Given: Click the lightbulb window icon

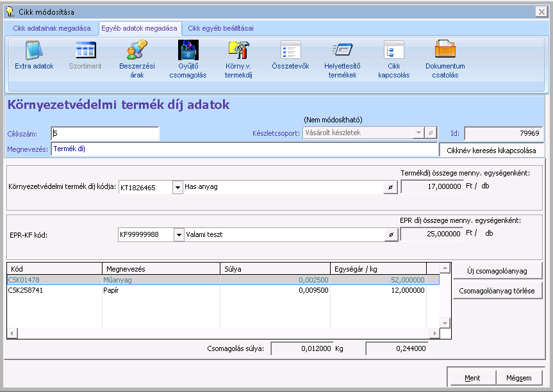Looking at the screenshot, I should (x=10, y=12).
